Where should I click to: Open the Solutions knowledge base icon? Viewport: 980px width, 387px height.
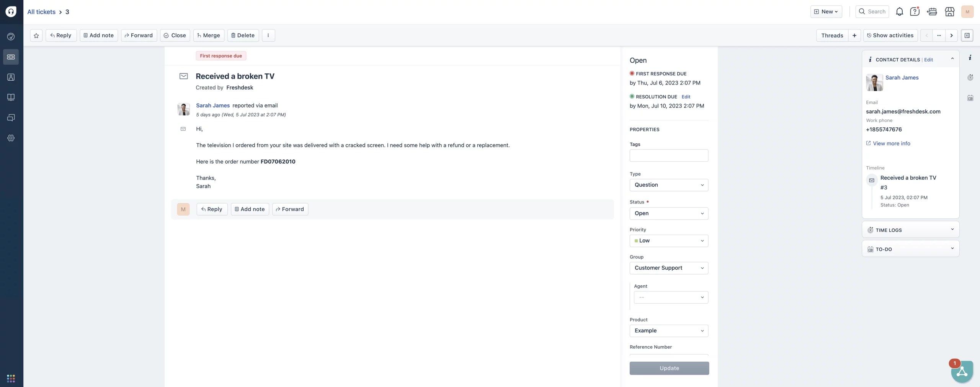point(11,97)
